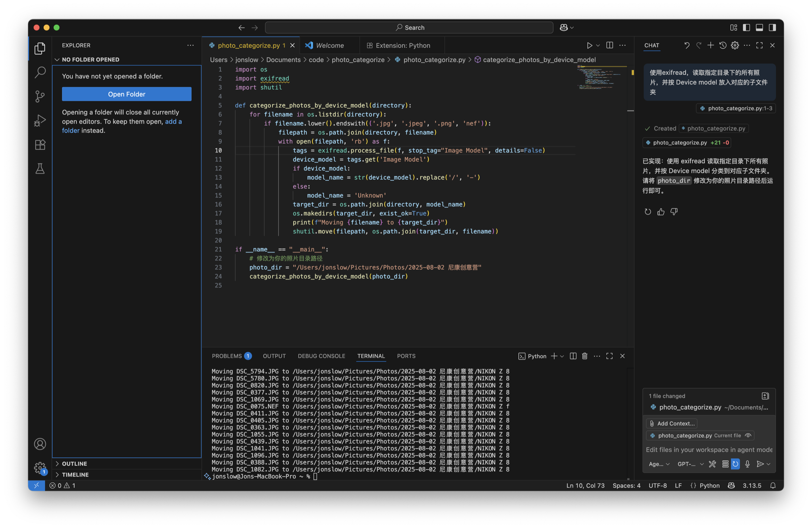
Task: Toggle the current file context eye icon
Action: click(x=748, y=435)
